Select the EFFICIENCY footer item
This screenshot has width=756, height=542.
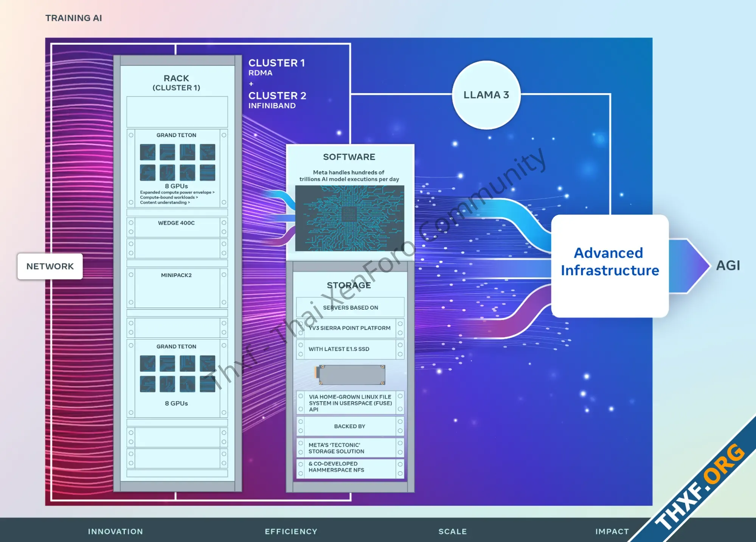(x=291, y=531)
